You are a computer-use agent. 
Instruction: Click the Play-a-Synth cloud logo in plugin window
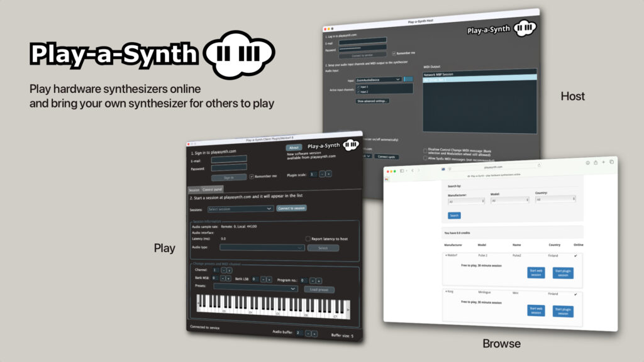pos(350,145)
